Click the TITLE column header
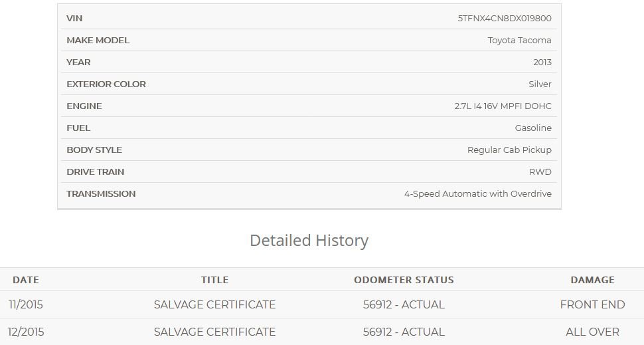The image size is (644, 345). [x=215, y=280]
